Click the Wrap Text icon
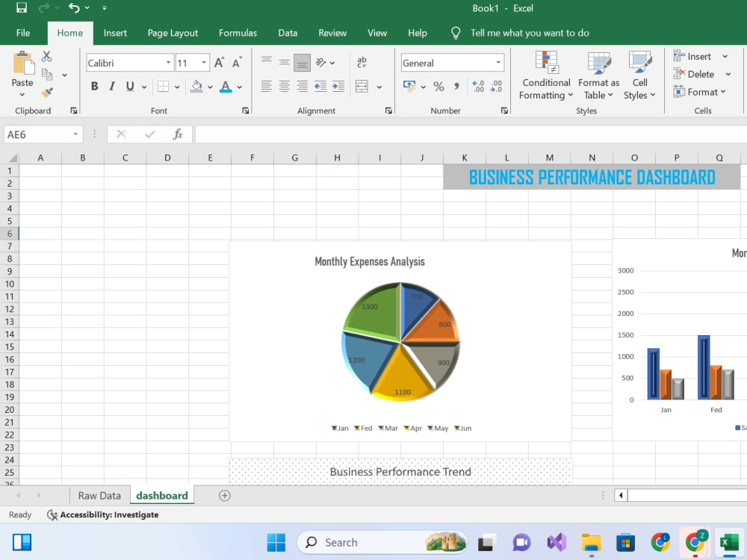747x560 pixels. click(362, 63)
